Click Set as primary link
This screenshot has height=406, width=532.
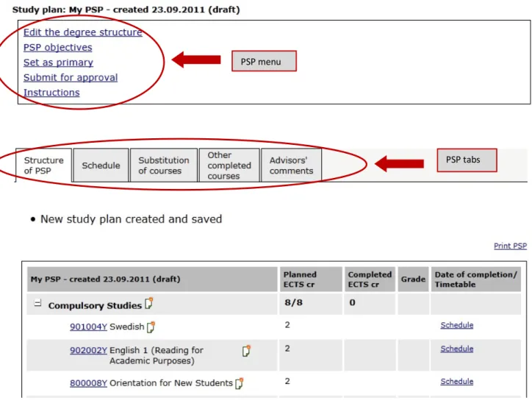tap(58, 63)
